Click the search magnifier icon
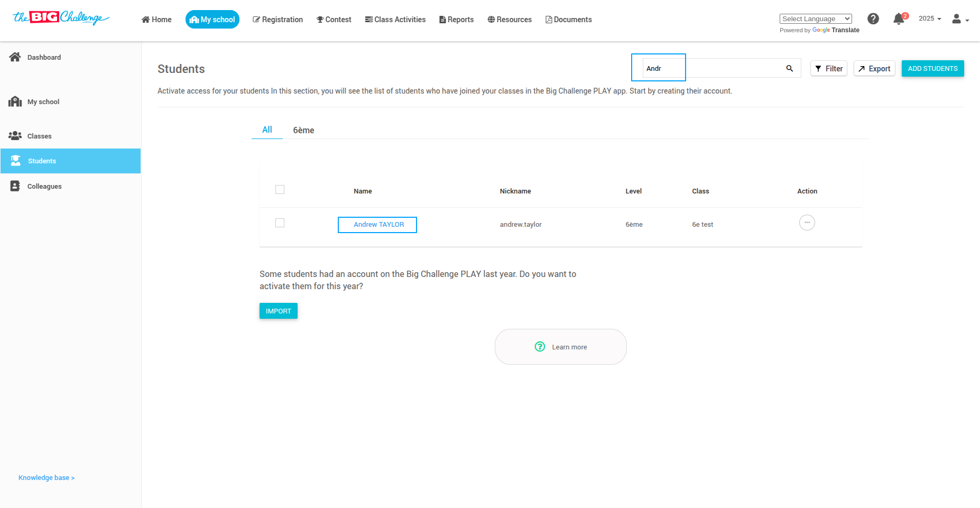Viewport: 980px width, 508px height. (x=789, y=68)
